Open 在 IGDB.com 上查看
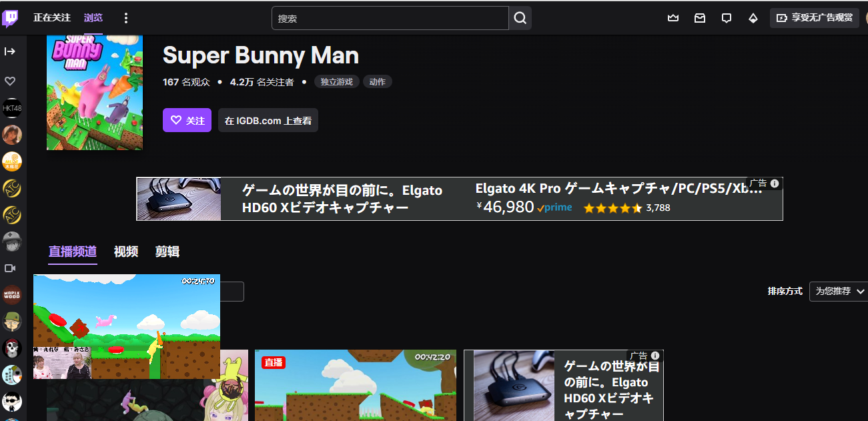This screenshot has width=868, height=421. click(x=268, y=120)
